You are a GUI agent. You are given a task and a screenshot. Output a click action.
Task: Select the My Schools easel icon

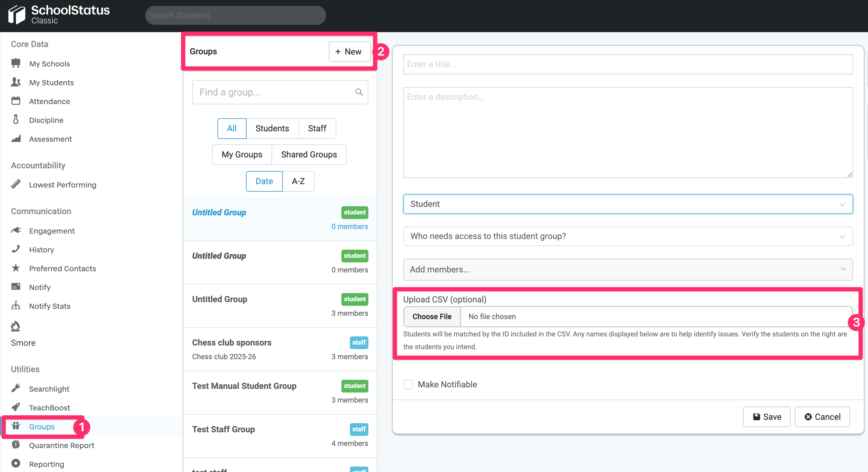tap(16, 63)
